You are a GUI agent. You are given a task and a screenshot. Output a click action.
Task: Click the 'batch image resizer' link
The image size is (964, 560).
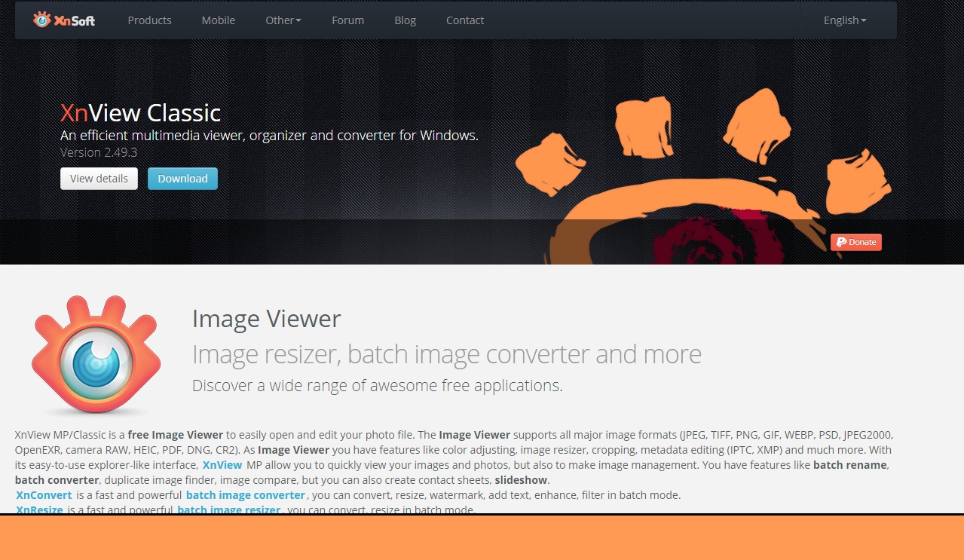pyautogui.click(x=229, y=510)
